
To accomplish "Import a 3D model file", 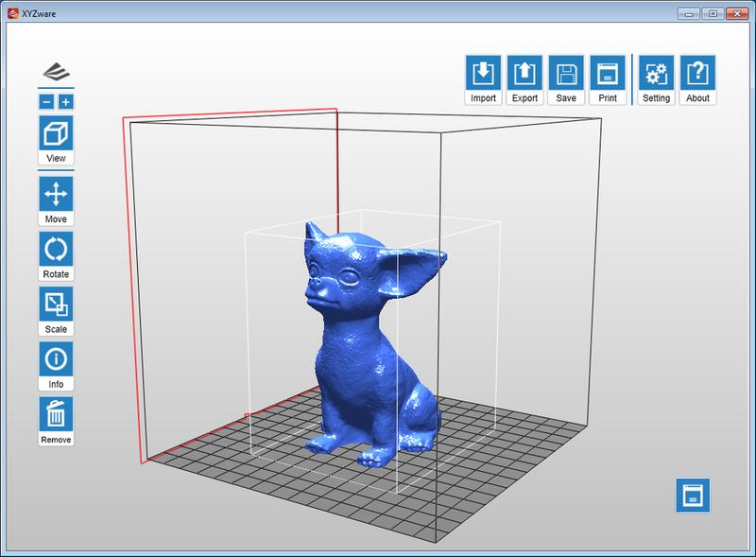I will pos(483,79).
